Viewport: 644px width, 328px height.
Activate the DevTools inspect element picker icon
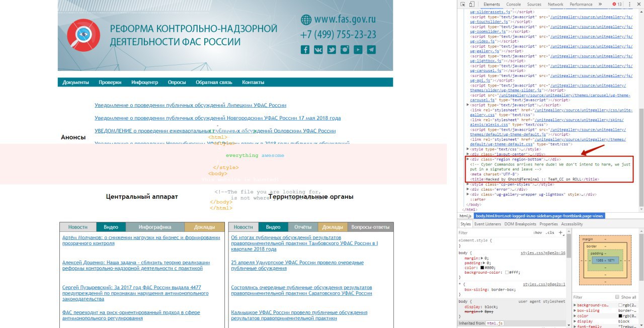463,4
